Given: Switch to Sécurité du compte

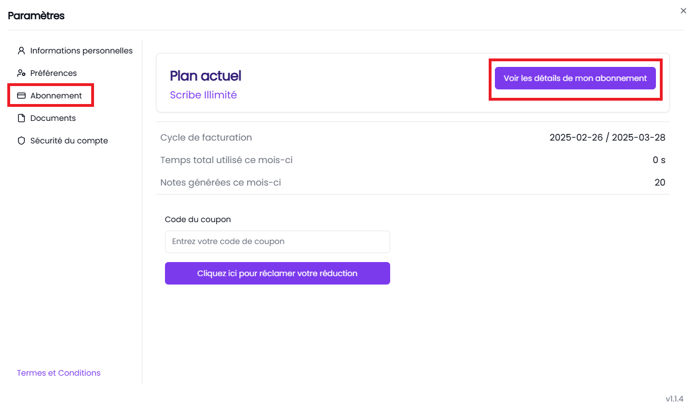Looking at the screenshot, I should (69, 141).
